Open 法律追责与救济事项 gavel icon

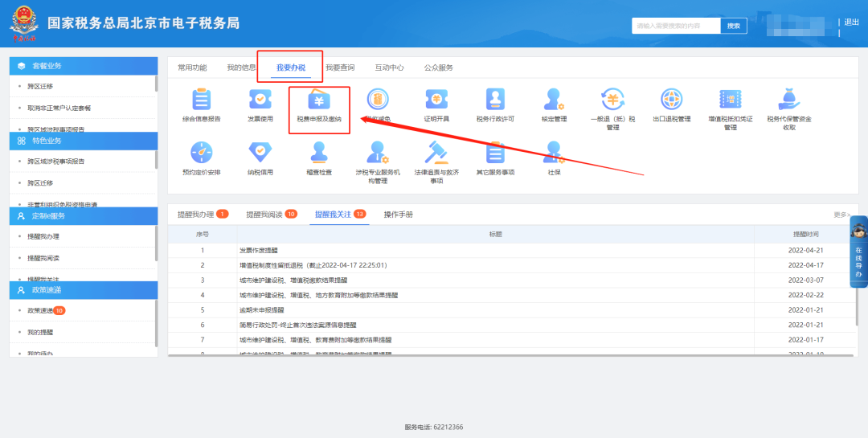pos(436,152)
